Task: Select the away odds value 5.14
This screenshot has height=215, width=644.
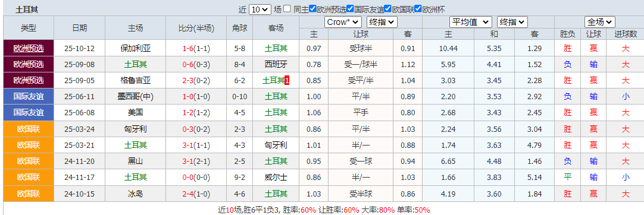Action: (534, 178)
